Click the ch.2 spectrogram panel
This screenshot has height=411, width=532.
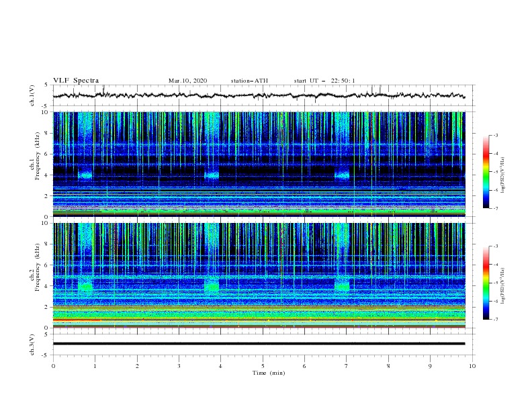click(x=259, y=275)
